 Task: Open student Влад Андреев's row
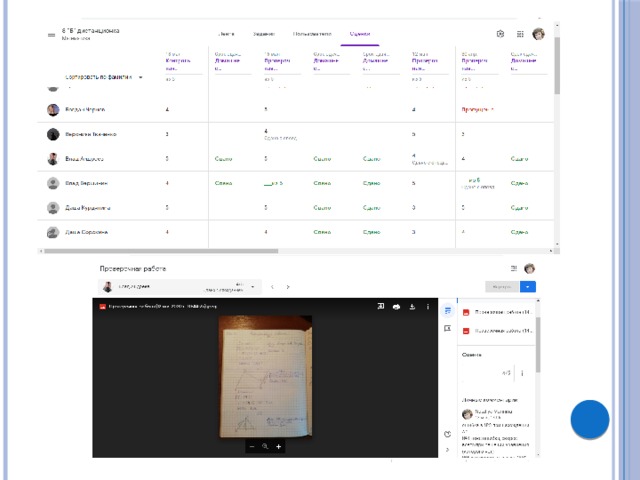pyautogui.click(x=295, y=159)
